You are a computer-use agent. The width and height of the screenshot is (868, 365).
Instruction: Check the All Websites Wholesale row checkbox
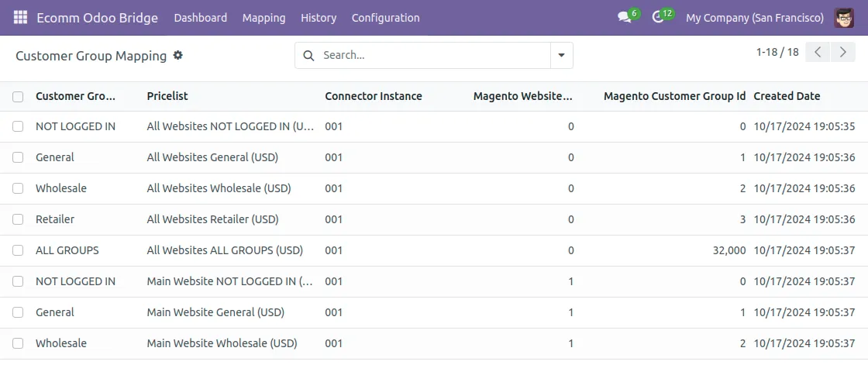(18, 188)
